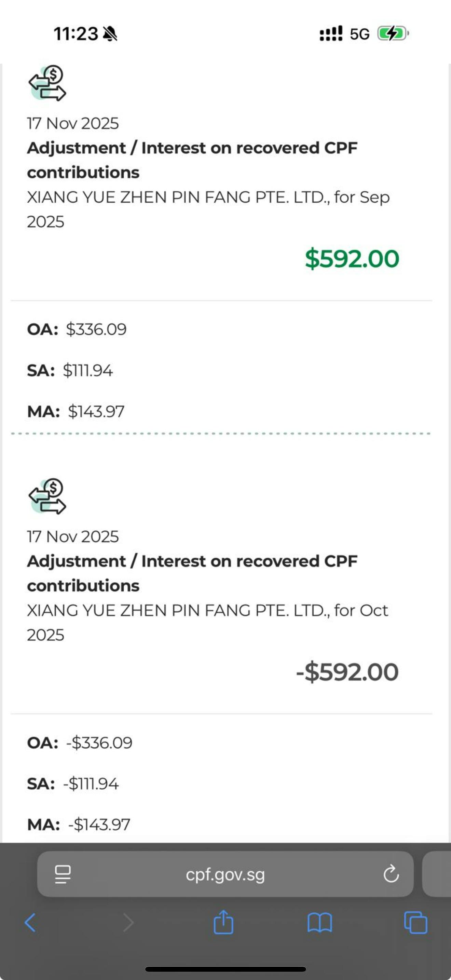Image resolution: width=451 pixels, height=980 pixels.
Task: Tap the 11:23 clock in the status bar
Action: [76, 34]
